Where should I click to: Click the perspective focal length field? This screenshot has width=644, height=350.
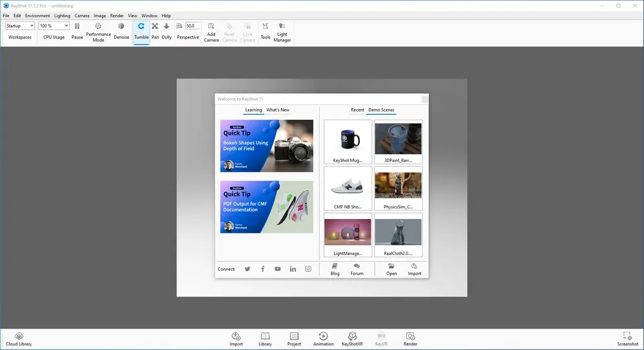[192, 26]
